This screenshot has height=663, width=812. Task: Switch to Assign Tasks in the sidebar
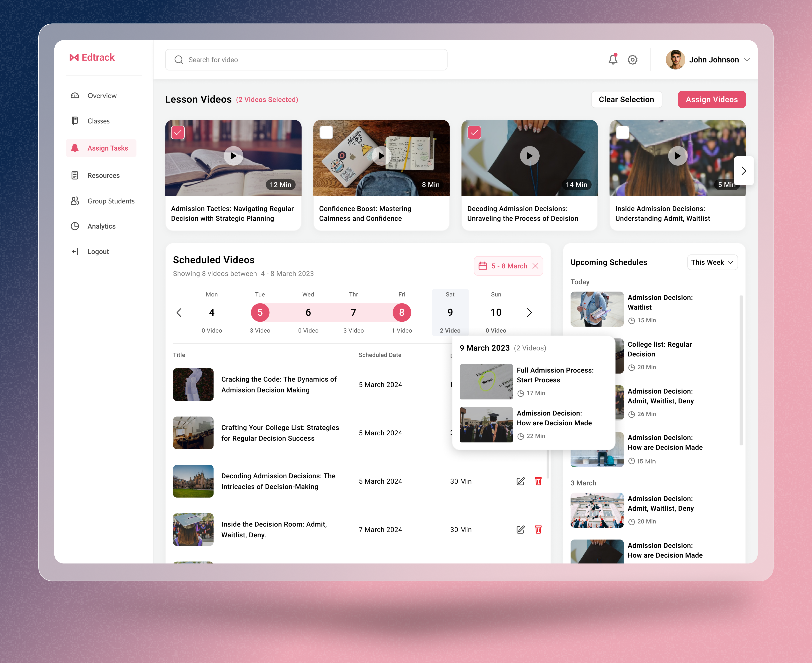point(107,148)
